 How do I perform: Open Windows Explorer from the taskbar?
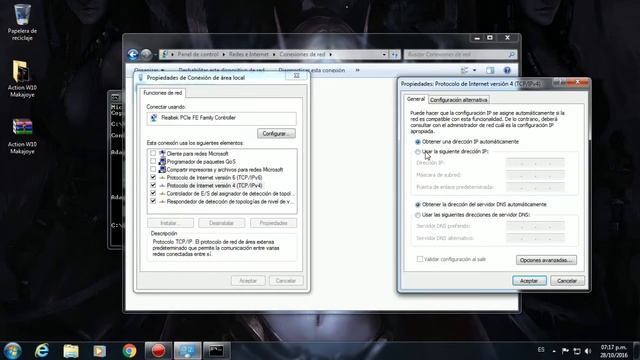(x=71, y=351)
